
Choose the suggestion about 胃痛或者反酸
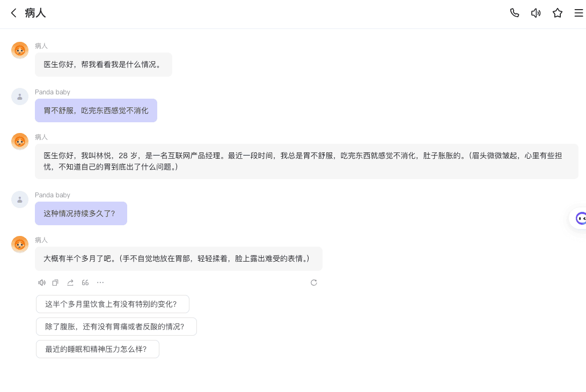pyautogui.click(x=116, y=327)
